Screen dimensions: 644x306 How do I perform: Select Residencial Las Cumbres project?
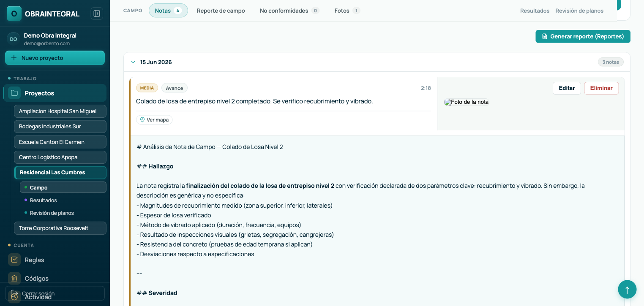tap(60, 172)
